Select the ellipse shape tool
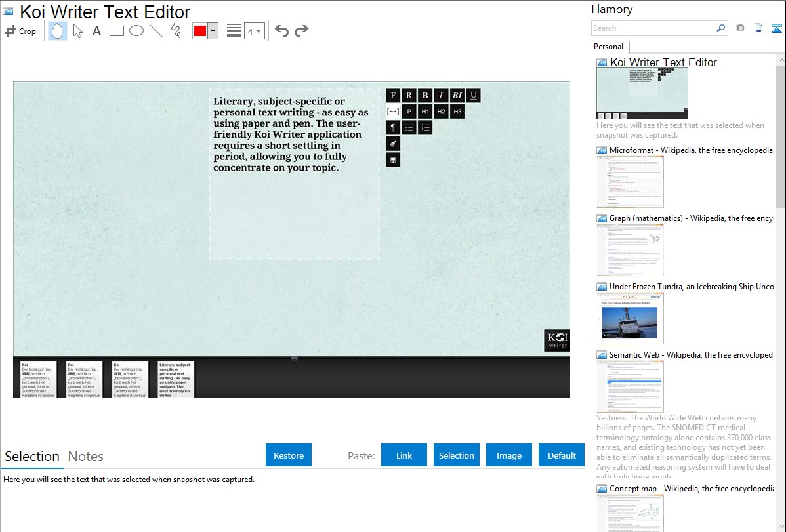Image resolution: width=786 pixels, height=532 pixels. (136, 31)
